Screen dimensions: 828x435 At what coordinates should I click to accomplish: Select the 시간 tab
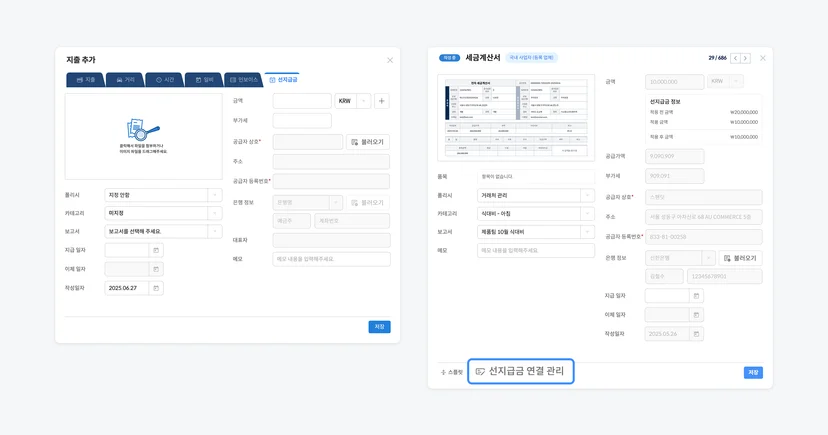tap(164, 80)
